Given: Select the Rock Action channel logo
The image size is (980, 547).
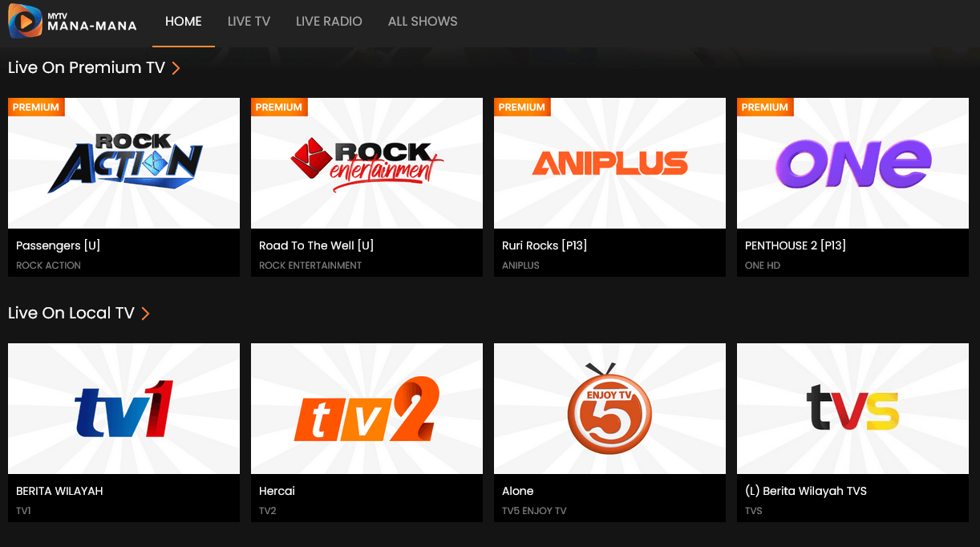Looking at the screenshot, I should (x=124, y=164).
